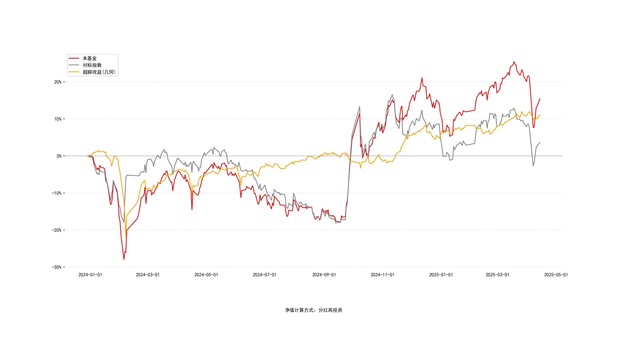Click the -30% y-axis tick label

(56, 267)
